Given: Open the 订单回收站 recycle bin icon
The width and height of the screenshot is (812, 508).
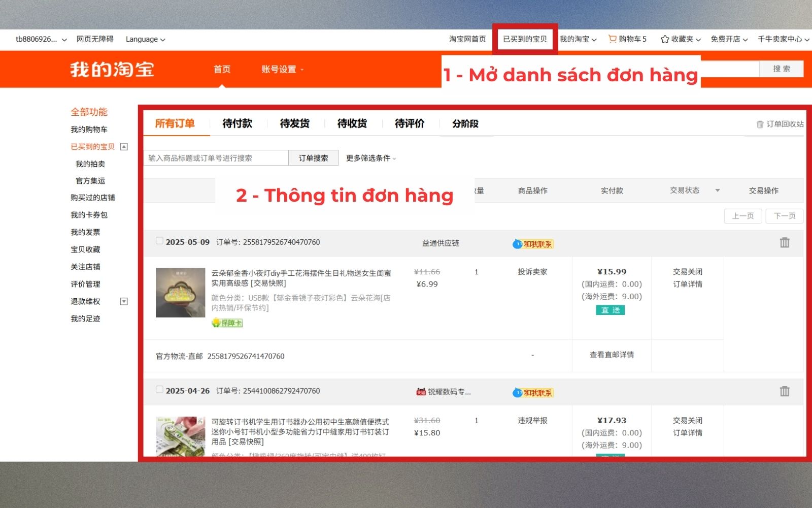Looking at the screenshot, I should pos(760,124).
